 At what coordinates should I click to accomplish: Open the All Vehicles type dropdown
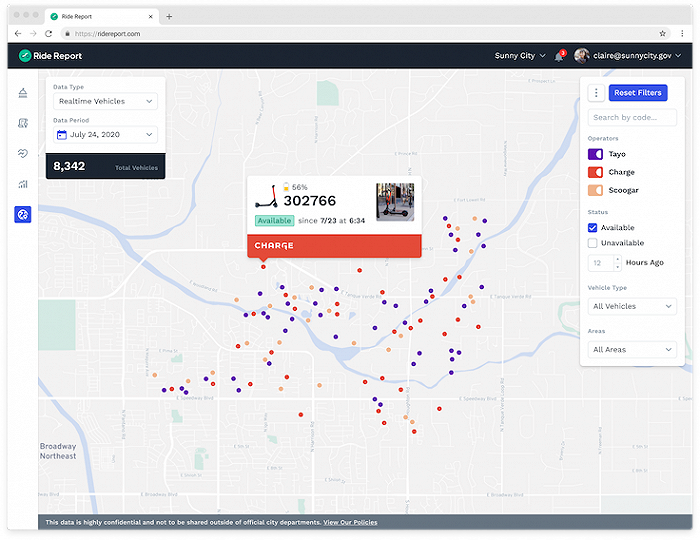click(x=632, y=306)
